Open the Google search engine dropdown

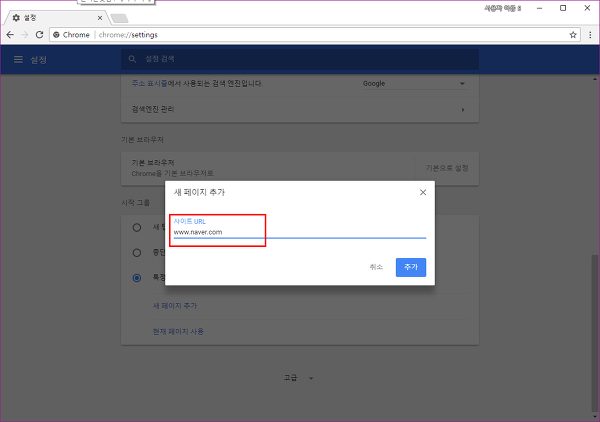coord(414,84)
